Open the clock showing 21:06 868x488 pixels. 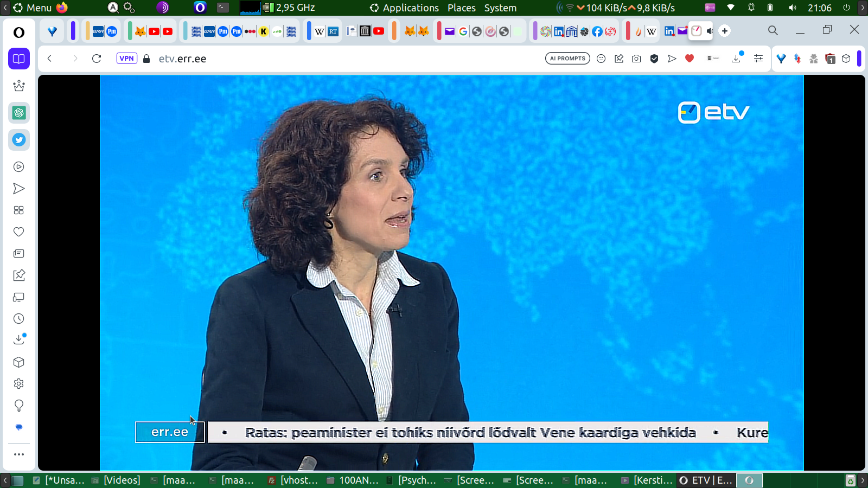(x=820, y=8)
